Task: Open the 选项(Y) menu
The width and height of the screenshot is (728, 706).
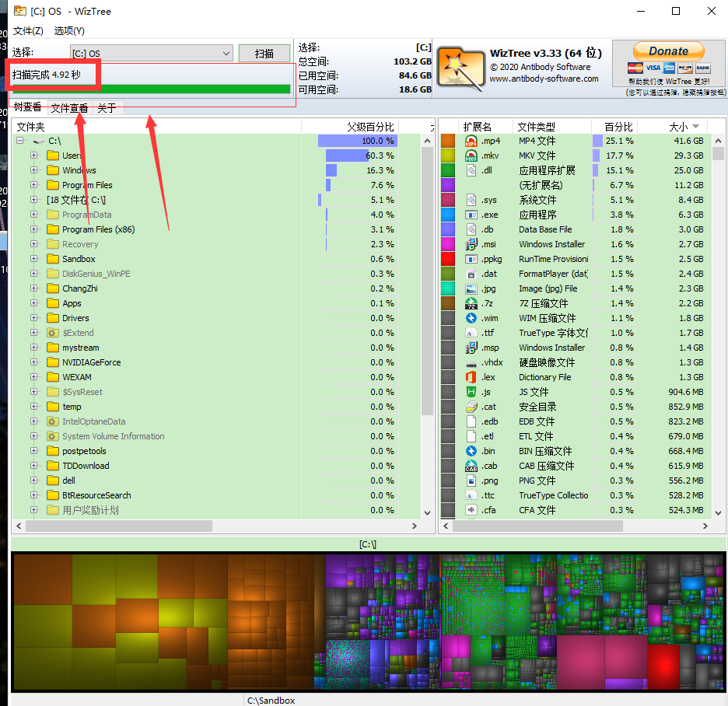Action: [69, 30]
